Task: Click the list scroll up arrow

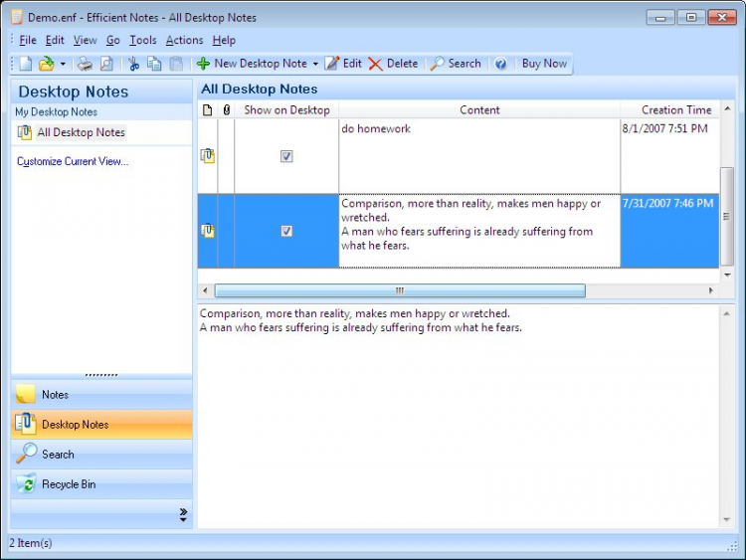Action: [x=727, y=109]
